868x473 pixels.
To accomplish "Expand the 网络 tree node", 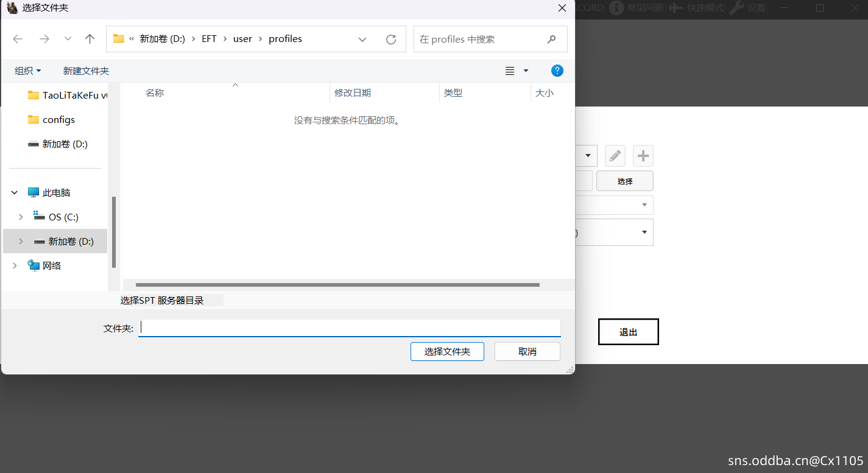I will pyautogui.click(x=15, y=266).
